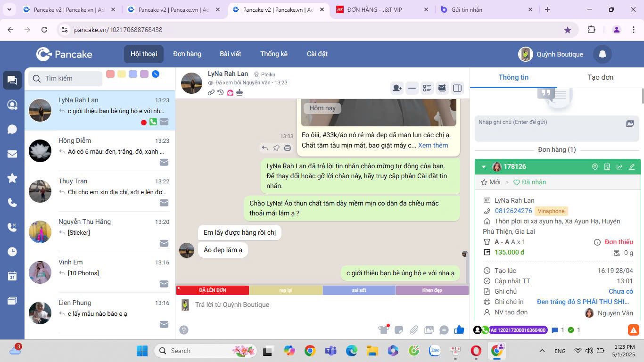644x362 pixels.
Task: Click the paperclip attach file icon
Action: point(413,330)
